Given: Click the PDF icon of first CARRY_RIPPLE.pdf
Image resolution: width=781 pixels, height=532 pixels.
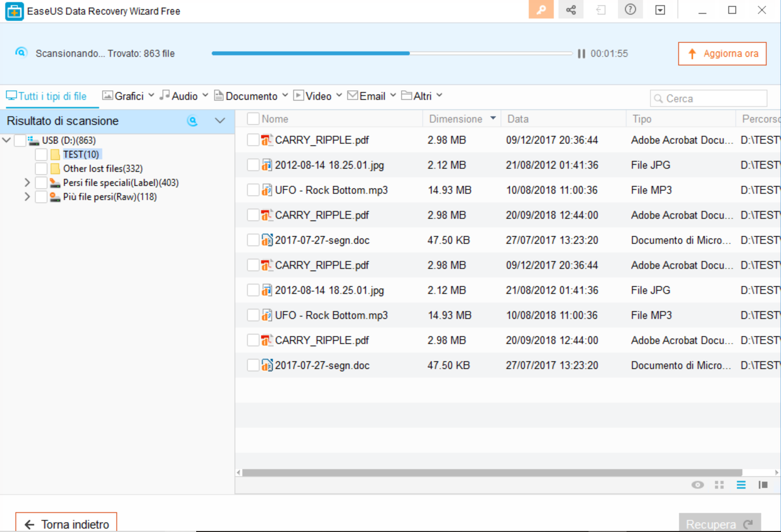Looking at the screenshot, I should tap(267, 140).
